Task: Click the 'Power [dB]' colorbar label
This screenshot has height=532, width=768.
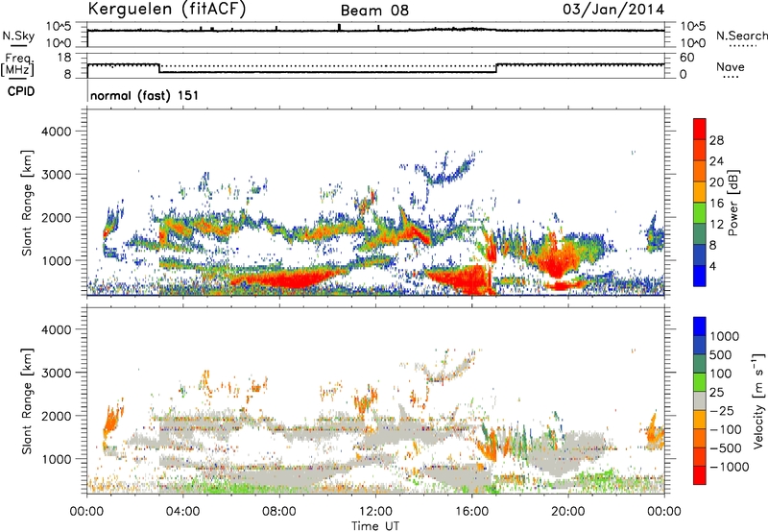Action: (x=732, y=203)
